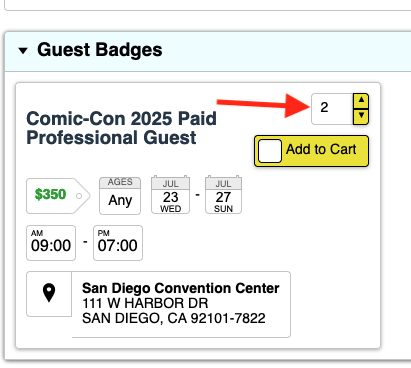Viewport: 411px width, 368px height.
Task: Focus the badge quantity field showing 2
Action: coord(332,109)
